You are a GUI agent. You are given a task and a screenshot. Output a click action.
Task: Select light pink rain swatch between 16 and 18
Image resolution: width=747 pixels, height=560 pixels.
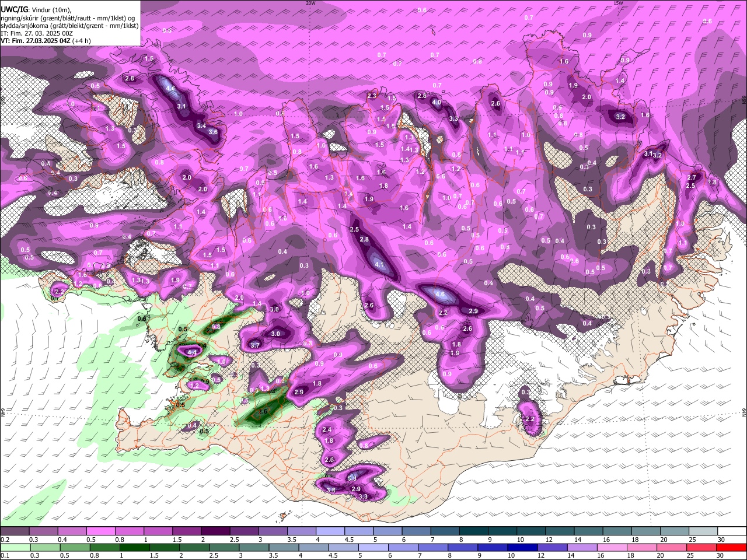pyautogui.click(x=611, y=548)
